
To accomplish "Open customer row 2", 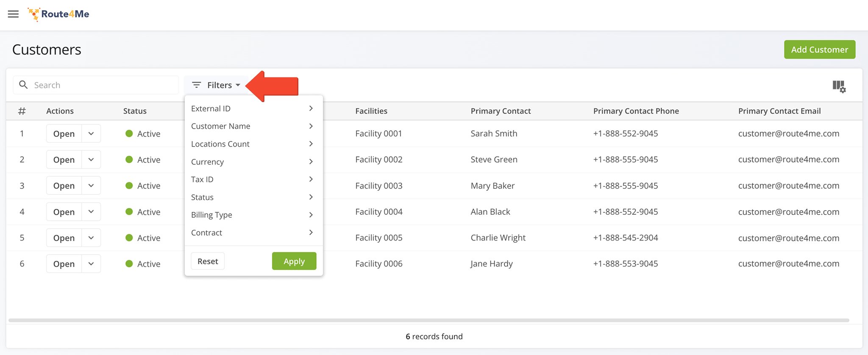I will point(64,160).
